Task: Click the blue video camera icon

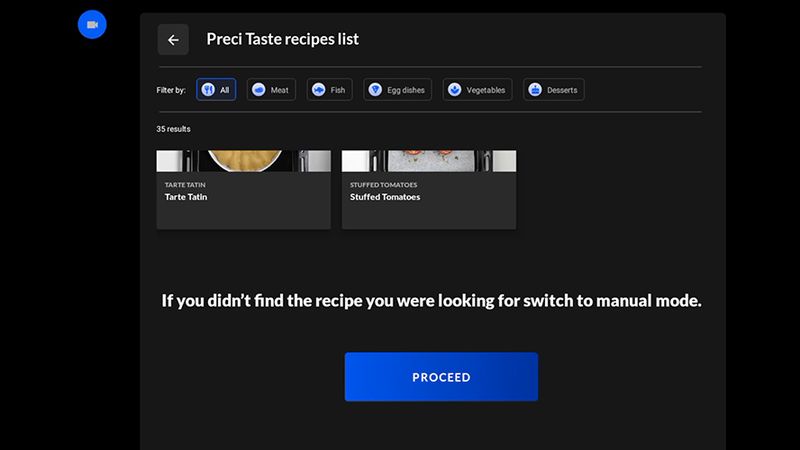Action: [92, 24]
